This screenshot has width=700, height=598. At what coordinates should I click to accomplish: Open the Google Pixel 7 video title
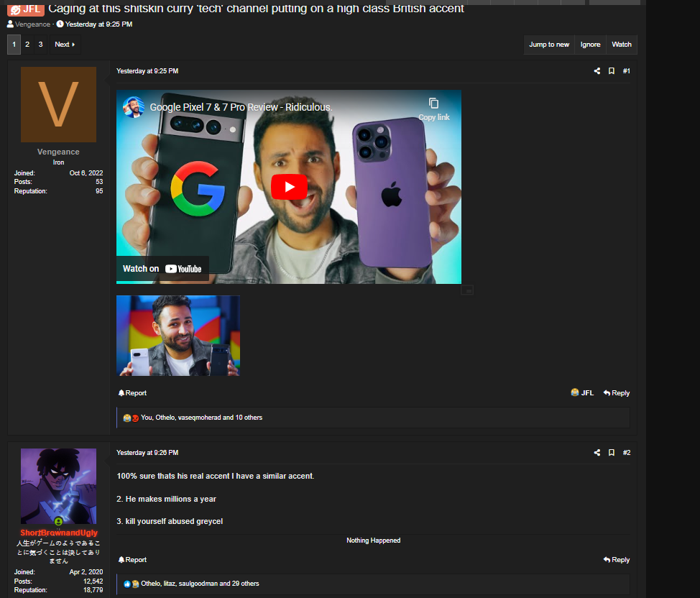[x=241, y=107]
